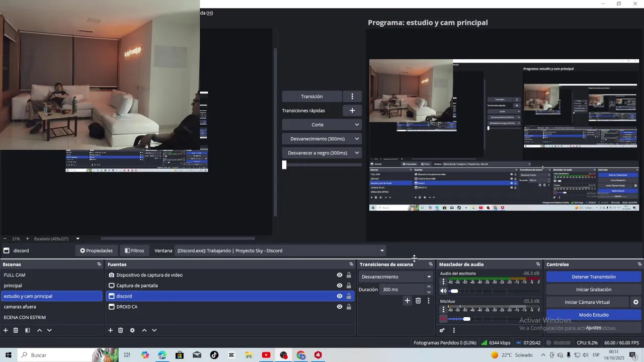Open Mic/Aux options three-dot menu
This screenshot has width=644, height=362.
click(443, 310)
